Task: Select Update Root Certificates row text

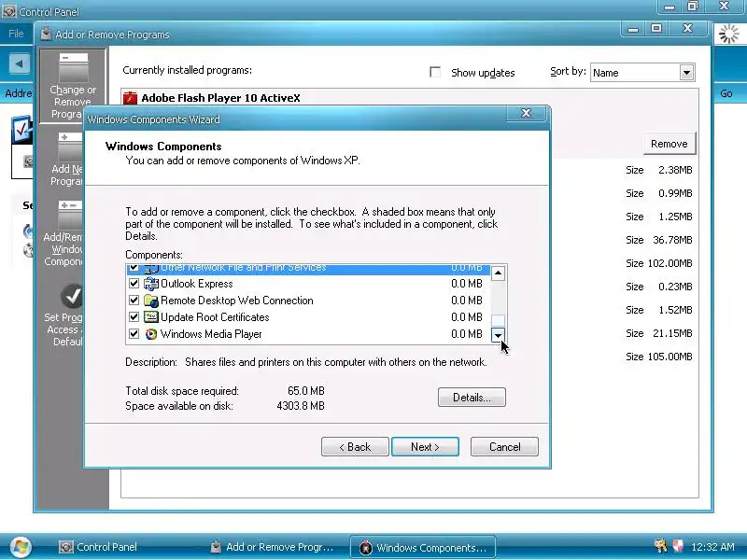Action: click(x=215, y=317)
